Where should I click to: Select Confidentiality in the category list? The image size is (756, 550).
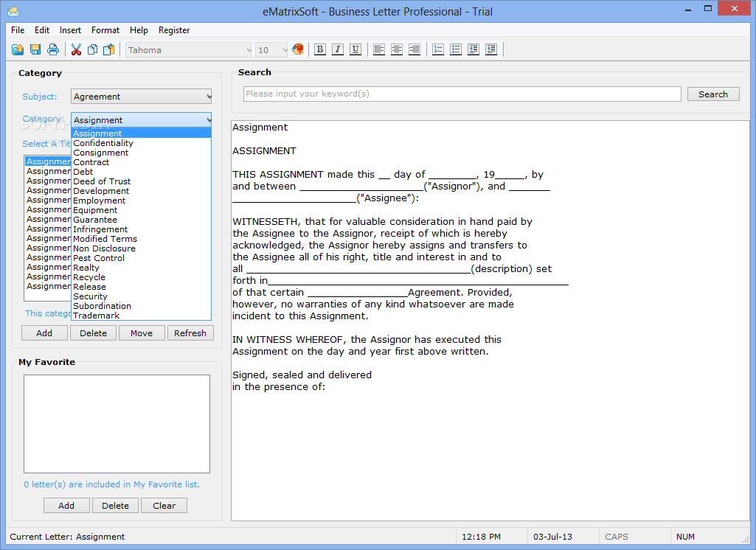coord(142,143)
